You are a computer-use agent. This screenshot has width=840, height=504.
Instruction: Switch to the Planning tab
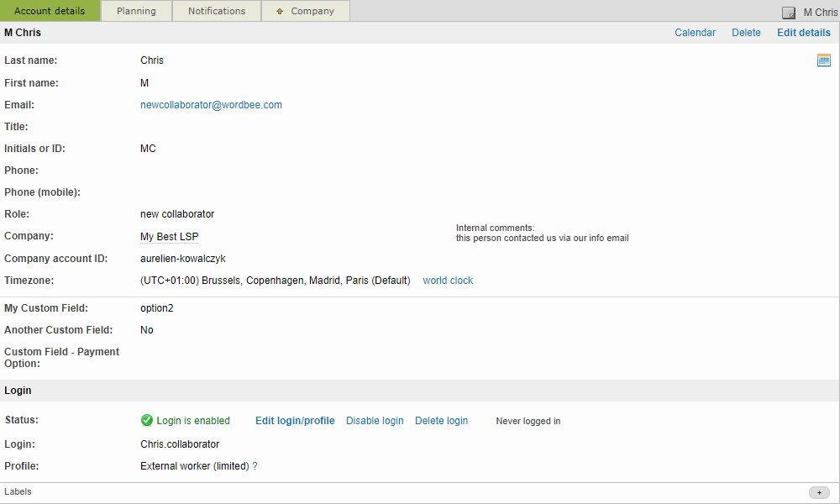pos(136,11)
